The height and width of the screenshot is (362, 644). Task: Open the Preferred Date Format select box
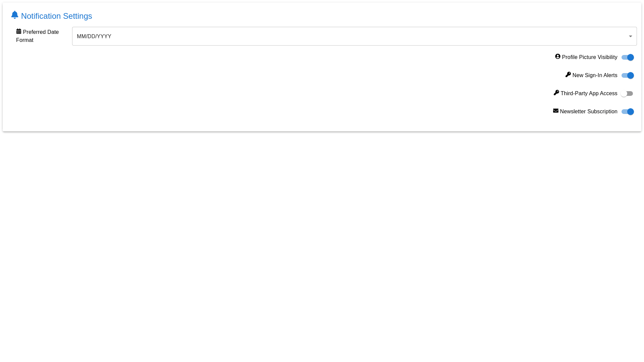[354, 36]
